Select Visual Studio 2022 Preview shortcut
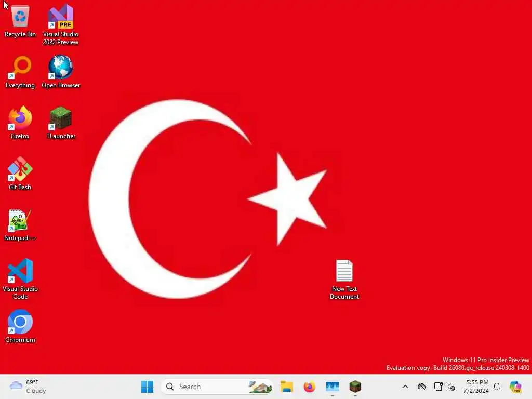Screen dimensions: 532x399 click(x=61, y=24)
